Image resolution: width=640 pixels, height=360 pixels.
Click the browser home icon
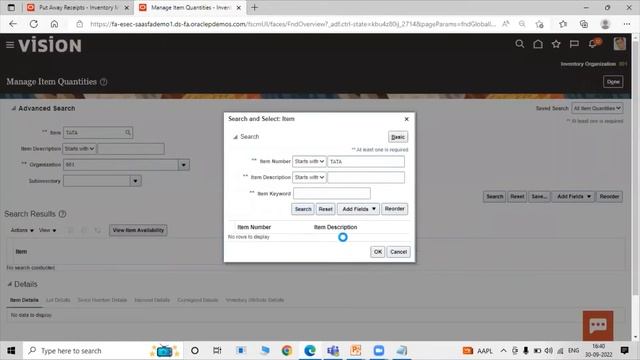[x=54, y=24]
